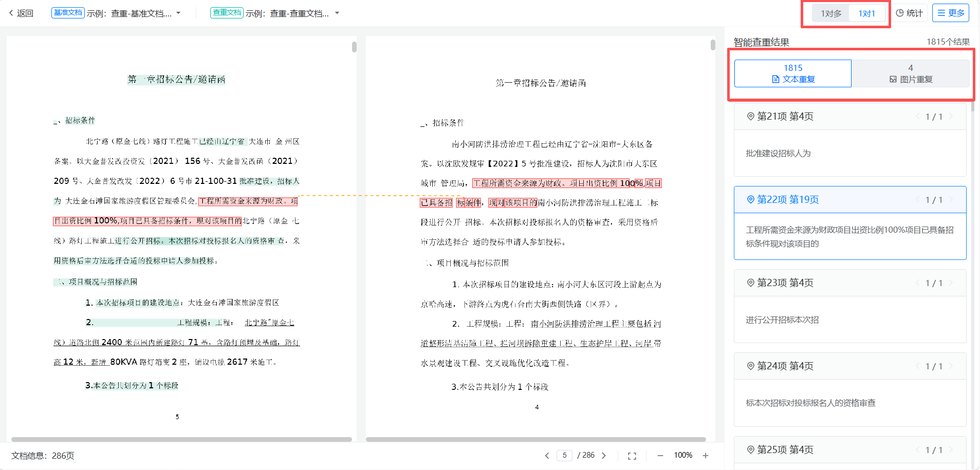This screenshot has height=470, width=980.
Task: Switch to 1对1 comparison mode
Action: click(866, 13)
